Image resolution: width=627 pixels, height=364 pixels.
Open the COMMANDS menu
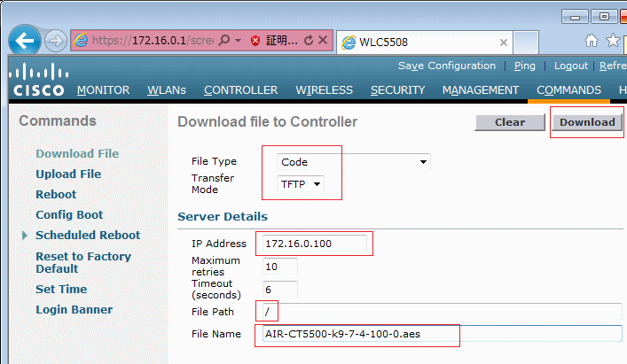click(568, 90)
